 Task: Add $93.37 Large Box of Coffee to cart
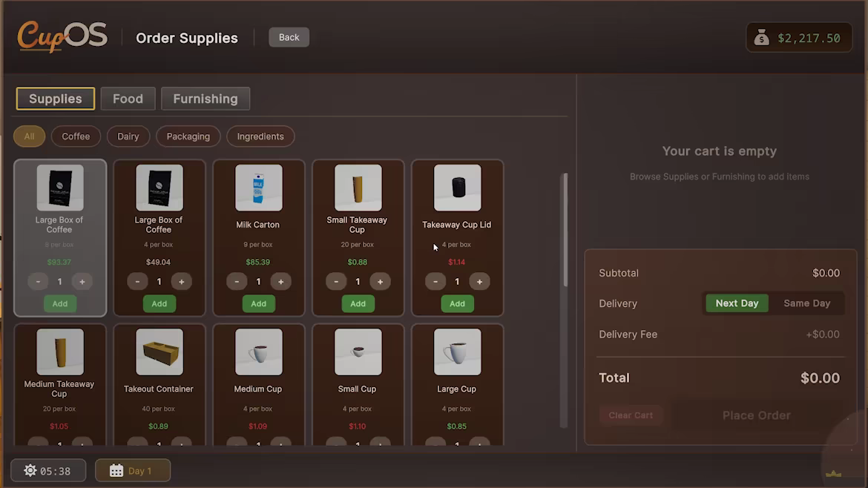[60, 304]
